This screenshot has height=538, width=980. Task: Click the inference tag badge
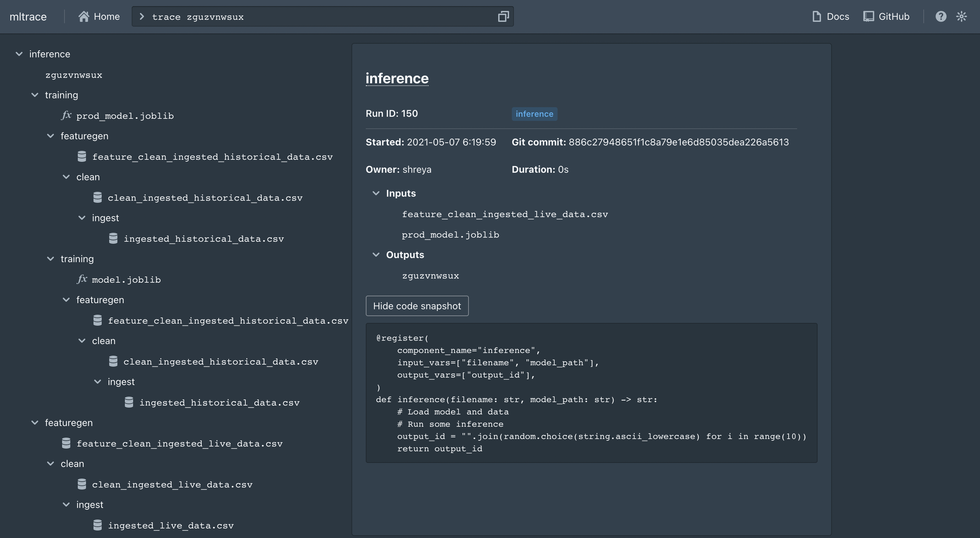pos(534,114)
